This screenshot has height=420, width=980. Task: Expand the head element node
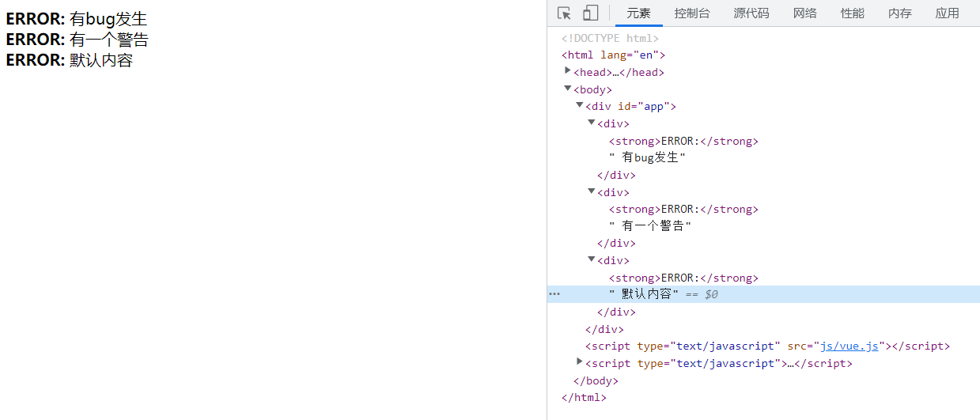point(568,71)
